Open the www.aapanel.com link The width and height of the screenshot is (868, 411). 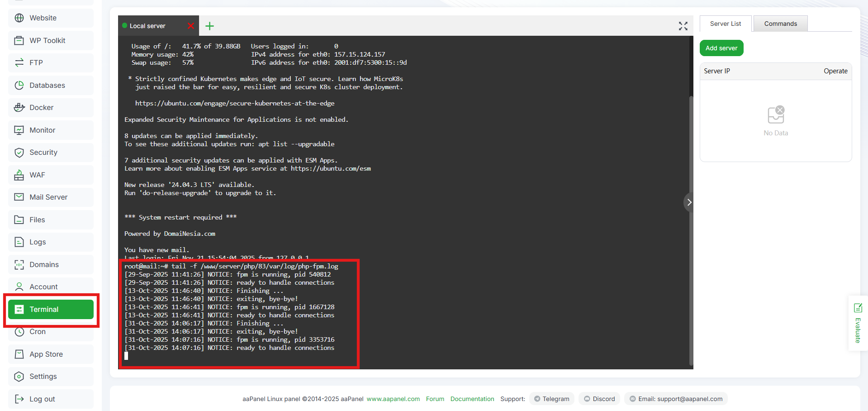click(393, 399)
